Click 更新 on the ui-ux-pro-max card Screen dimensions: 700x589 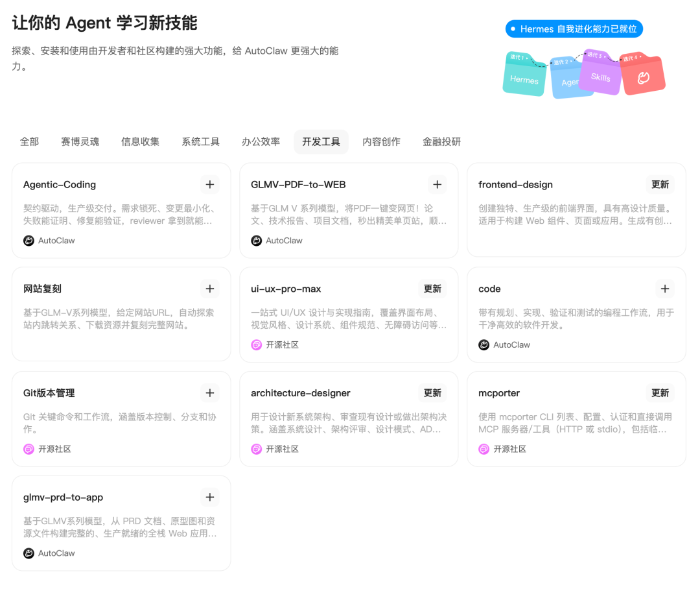[x=432, y=288]
